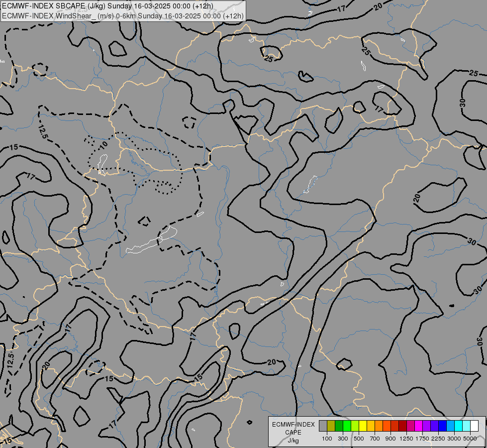Choose the pink-magenta swatch right of 1250

pyautogui.click(x=410, y=426)
